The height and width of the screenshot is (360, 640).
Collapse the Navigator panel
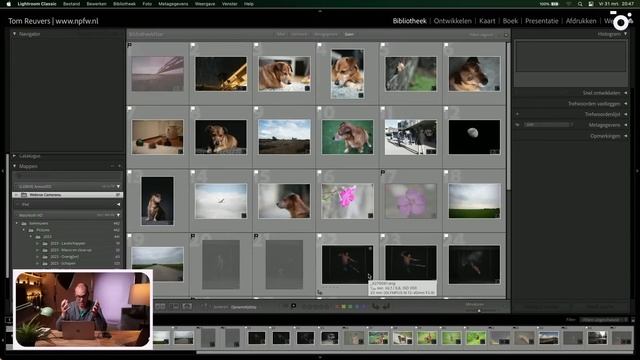[x=15, y=34]
